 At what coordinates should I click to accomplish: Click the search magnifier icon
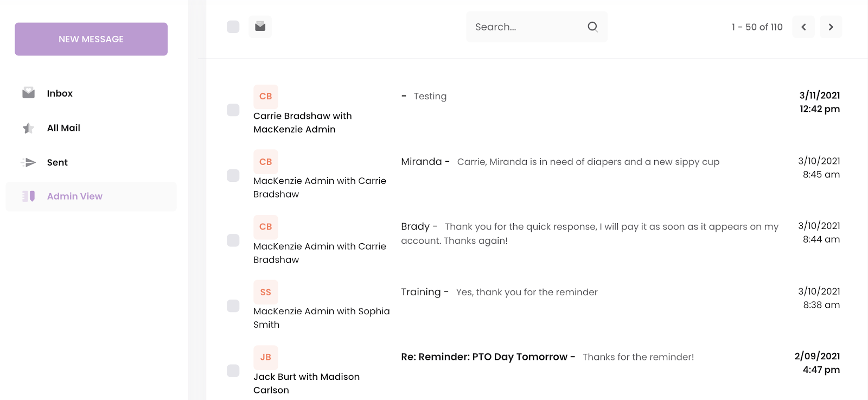[592, 27]
